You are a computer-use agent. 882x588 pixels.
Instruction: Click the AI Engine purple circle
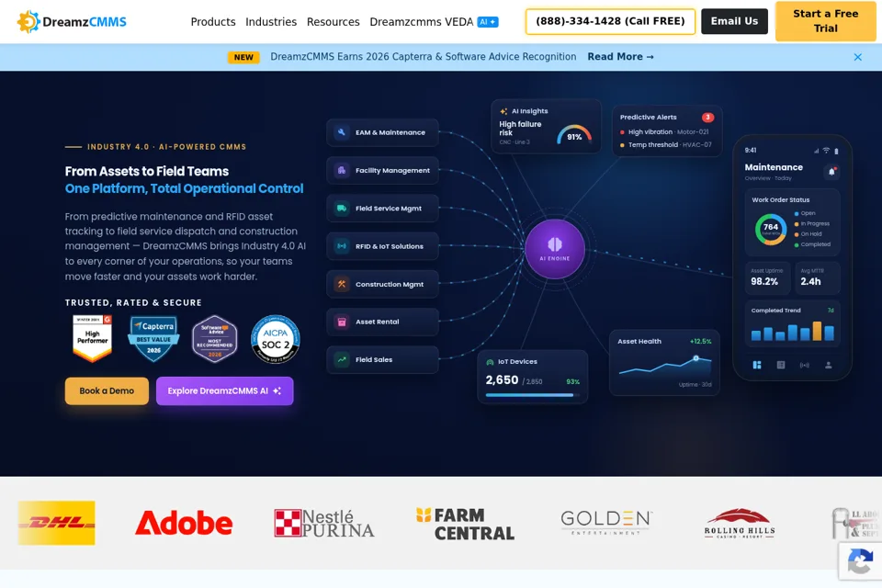pos(555,249)
